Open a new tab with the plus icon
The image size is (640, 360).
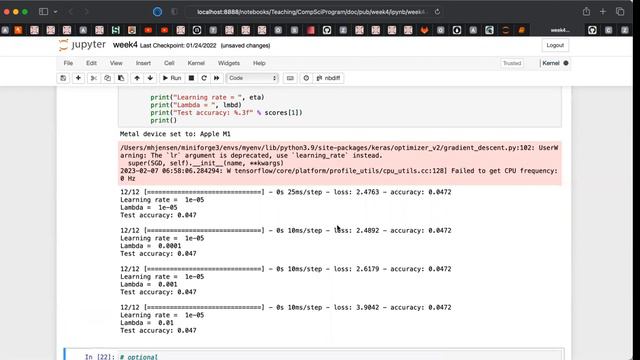[x=603, y=12]
